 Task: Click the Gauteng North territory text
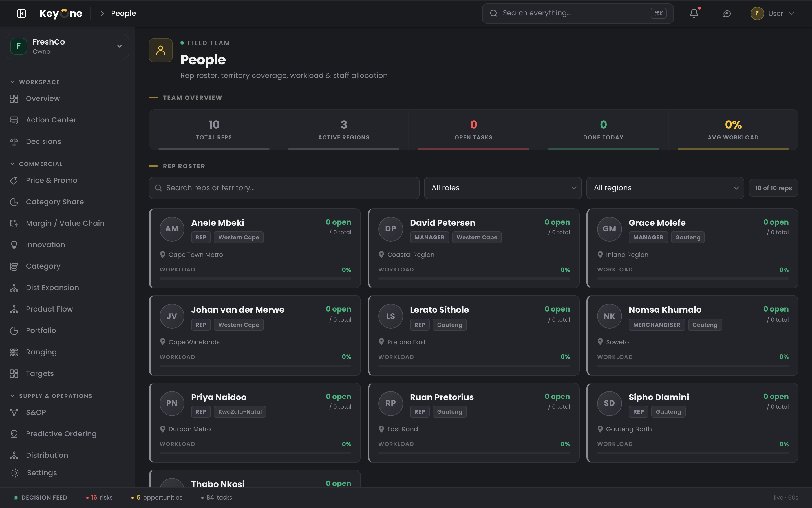[x=629, y=429]
